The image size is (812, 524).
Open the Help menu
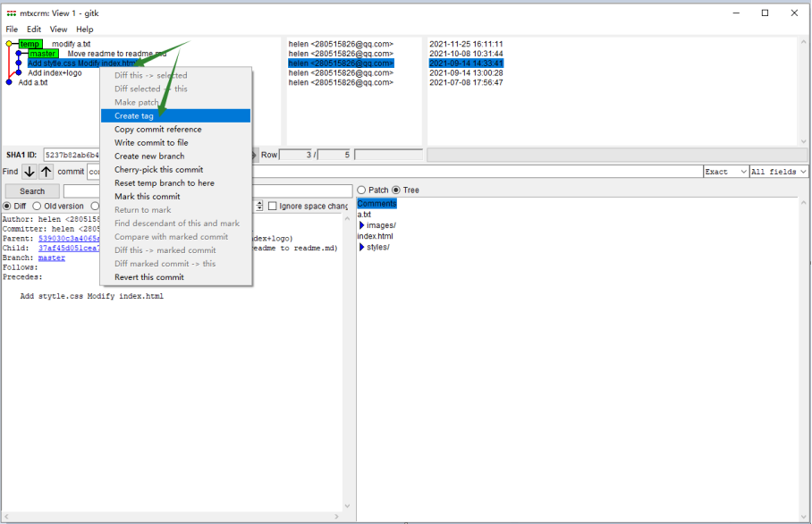click(x=84, y=30)
